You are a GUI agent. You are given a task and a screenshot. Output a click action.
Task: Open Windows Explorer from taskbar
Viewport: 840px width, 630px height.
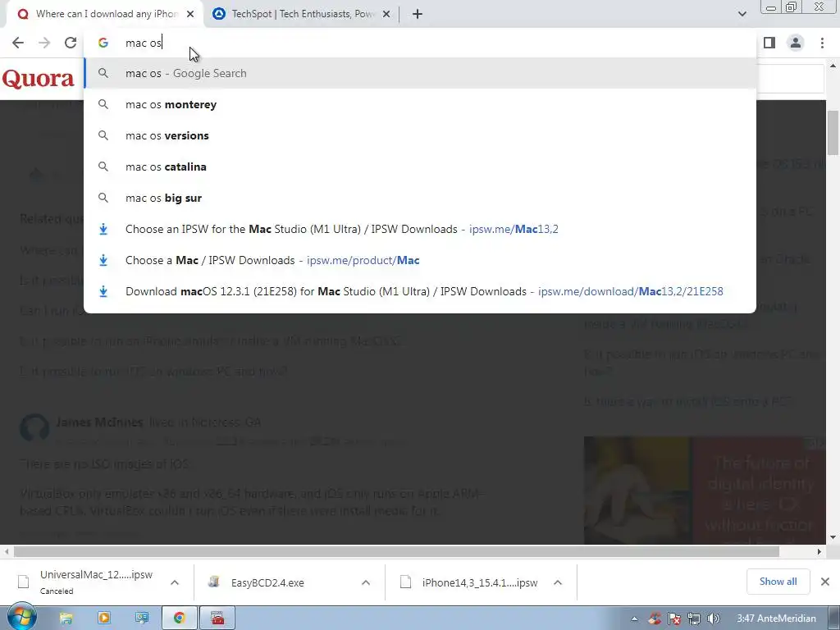point(66,619)
